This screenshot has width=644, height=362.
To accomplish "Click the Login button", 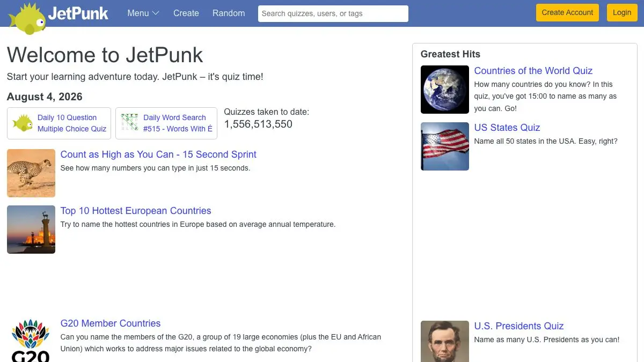I will click(622, 12).
